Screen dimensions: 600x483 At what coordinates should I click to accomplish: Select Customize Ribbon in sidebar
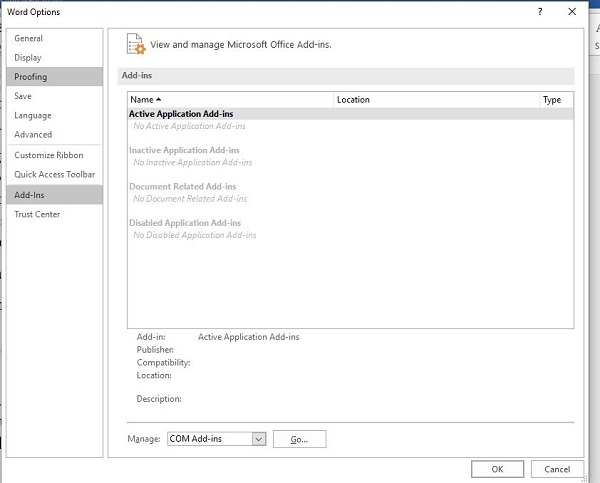[x=49, y=155]
